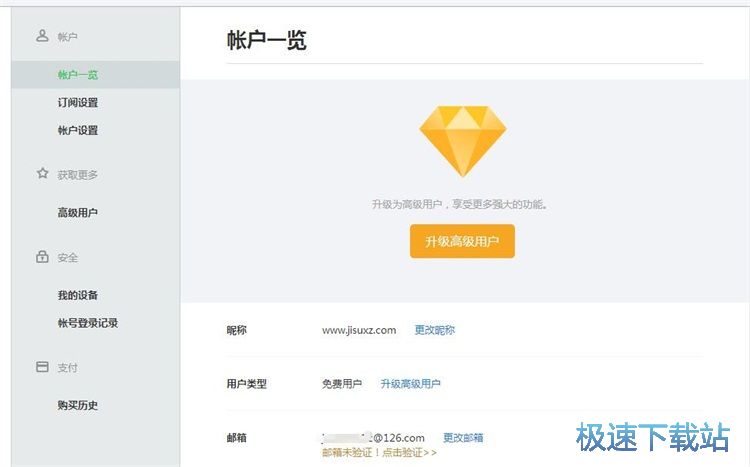
Task: Click the person icon beside 帐户
Action: point(43,35)
